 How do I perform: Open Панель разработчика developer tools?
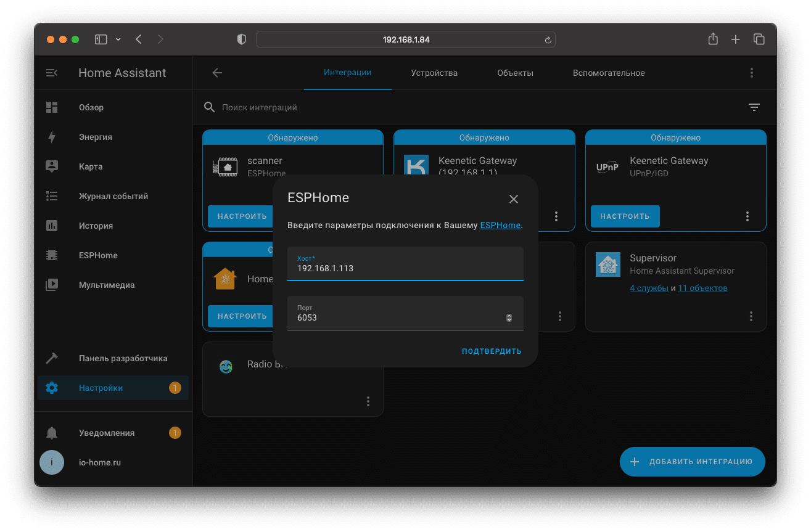(123, 358)
